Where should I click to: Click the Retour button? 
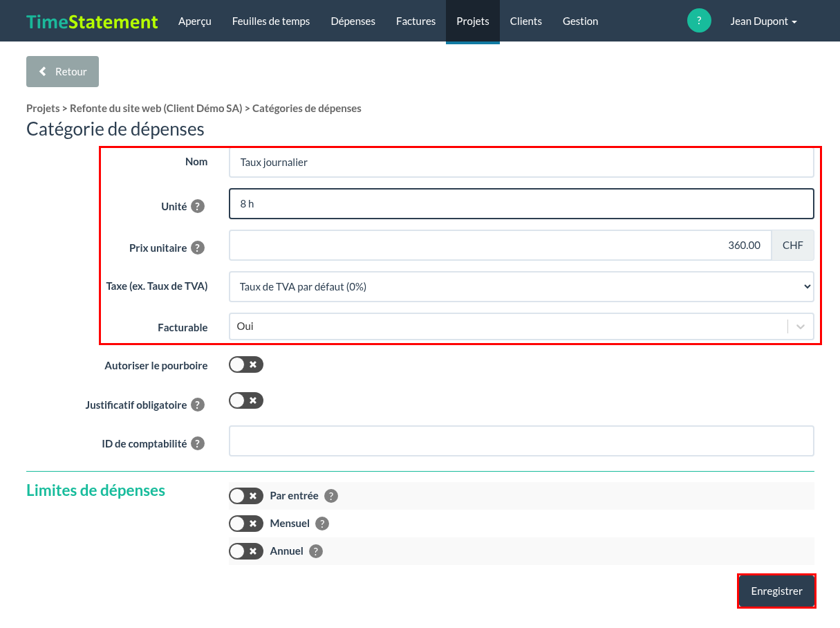[62, 72]
